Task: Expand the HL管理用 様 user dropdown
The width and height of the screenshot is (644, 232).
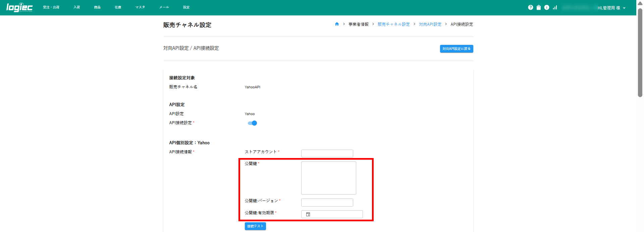Action: tap(611, 8)
